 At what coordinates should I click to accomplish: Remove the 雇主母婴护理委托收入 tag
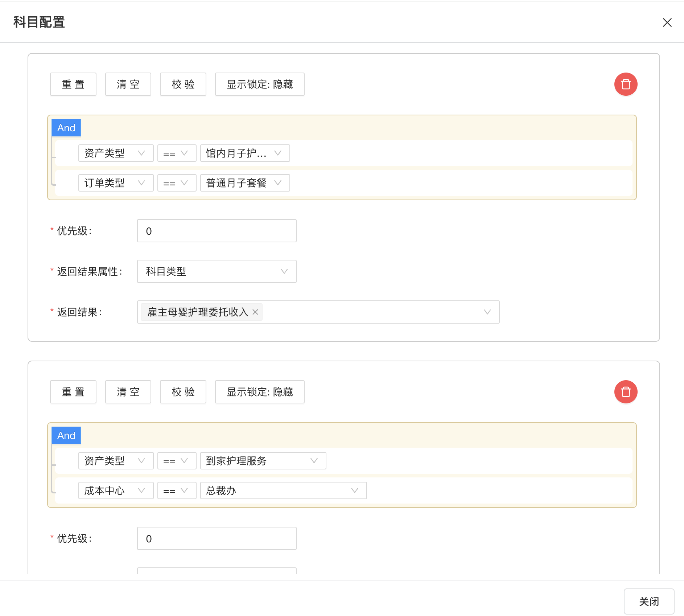coord(255,312)
